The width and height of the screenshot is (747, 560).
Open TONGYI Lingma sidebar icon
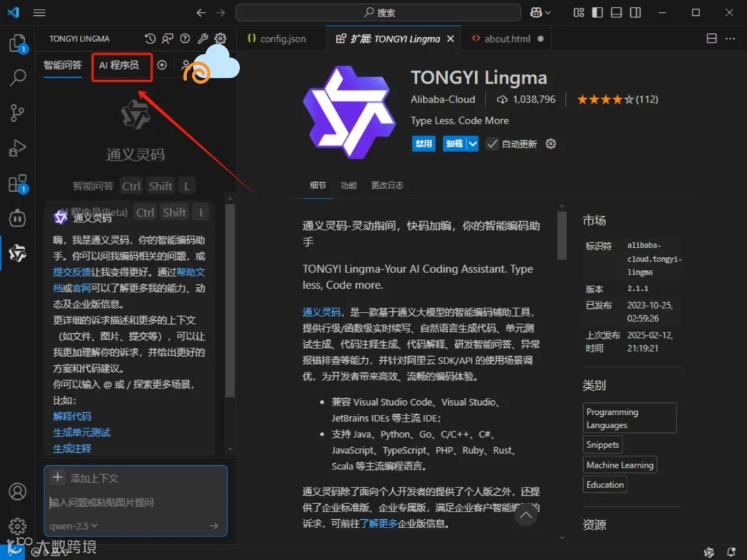[17, 253]
